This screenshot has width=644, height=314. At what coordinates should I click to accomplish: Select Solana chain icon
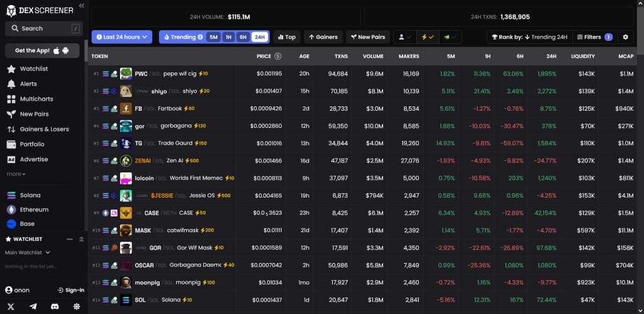[x=12, y=196]
